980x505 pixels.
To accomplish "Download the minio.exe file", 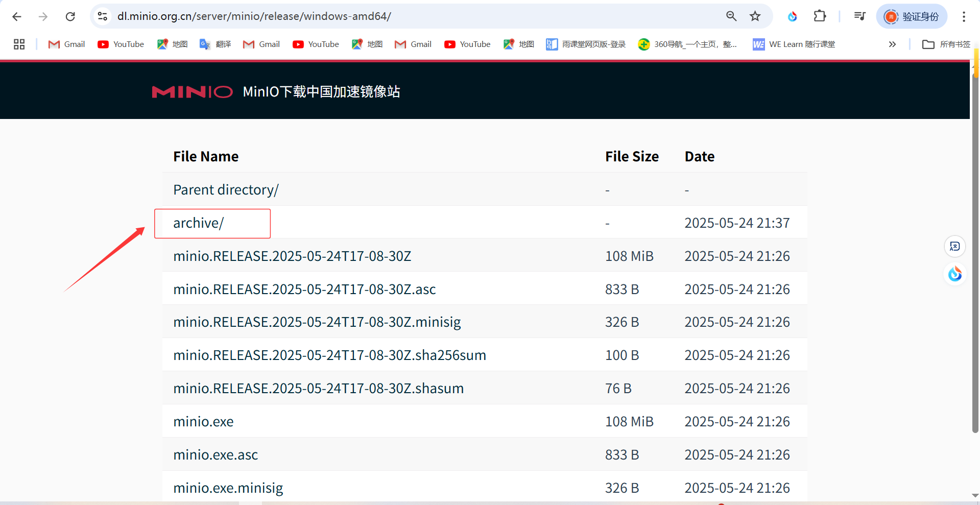I will (x=203, y=422).
